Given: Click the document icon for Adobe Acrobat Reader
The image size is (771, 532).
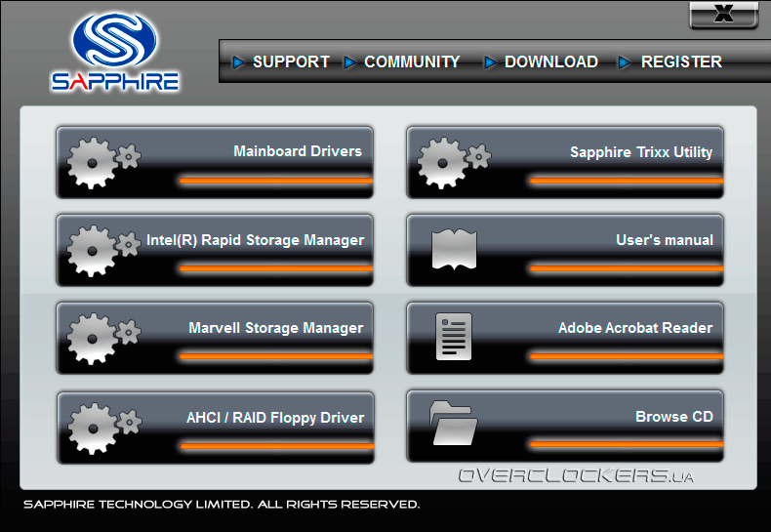Looking at the screenshot, I should pyautogui.click(x=454, y=337).
